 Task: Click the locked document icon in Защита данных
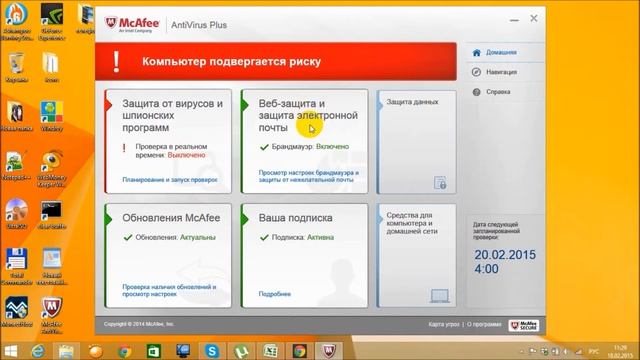pos(440,182)
